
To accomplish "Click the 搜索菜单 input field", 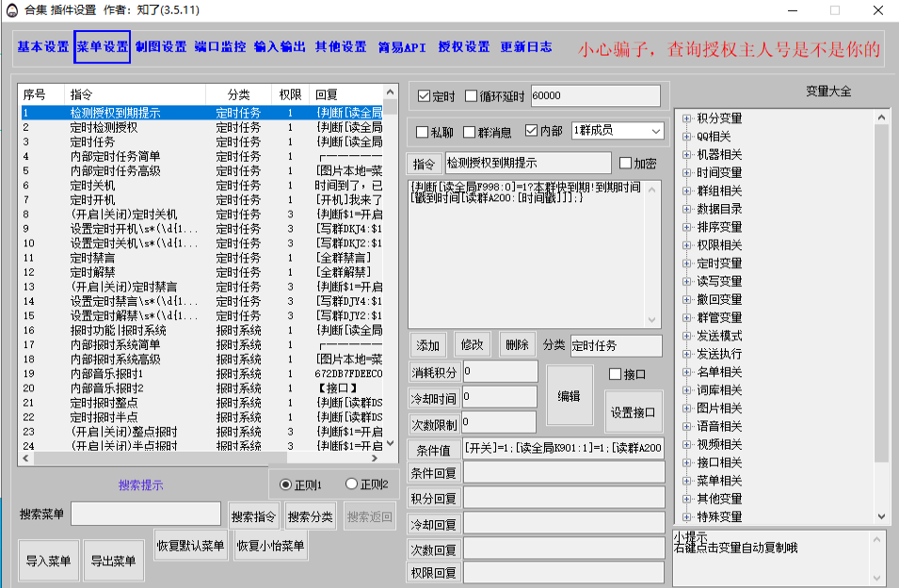I will click(x=145, y=514).
